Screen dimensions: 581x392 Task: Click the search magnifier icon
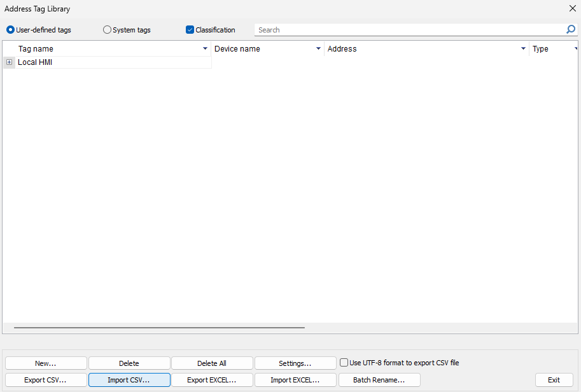pyautogui.click(x=571, y=29)
